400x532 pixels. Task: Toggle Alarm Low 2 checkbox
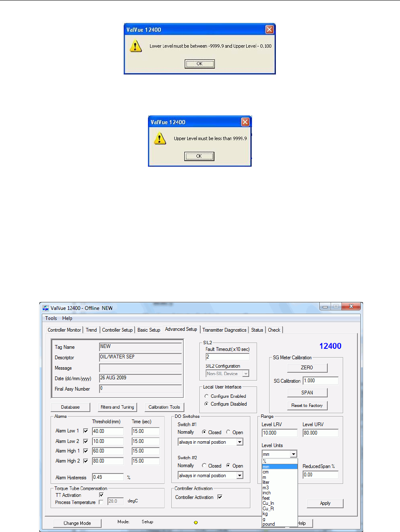[86, 441]
